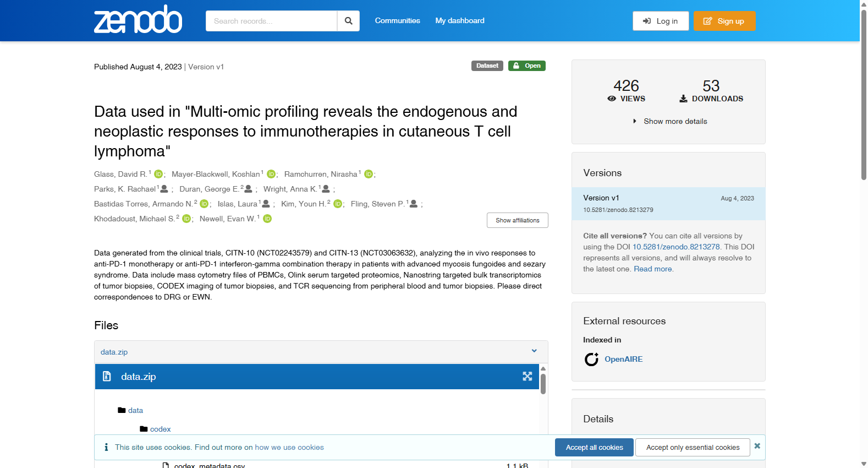Click the Log in button
This screenshot has height=468, width=868.
click(x=661, y=21)
